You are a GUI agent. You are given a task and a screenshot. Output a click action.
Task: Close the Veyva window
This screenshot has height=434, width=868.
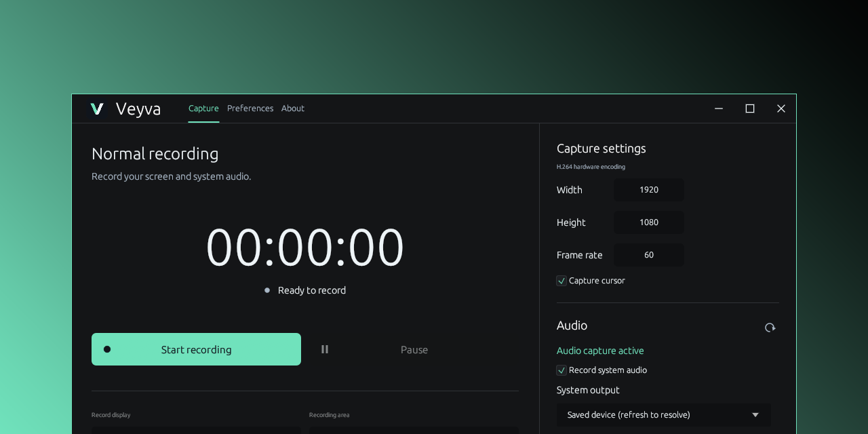click(x=781, y=108)
